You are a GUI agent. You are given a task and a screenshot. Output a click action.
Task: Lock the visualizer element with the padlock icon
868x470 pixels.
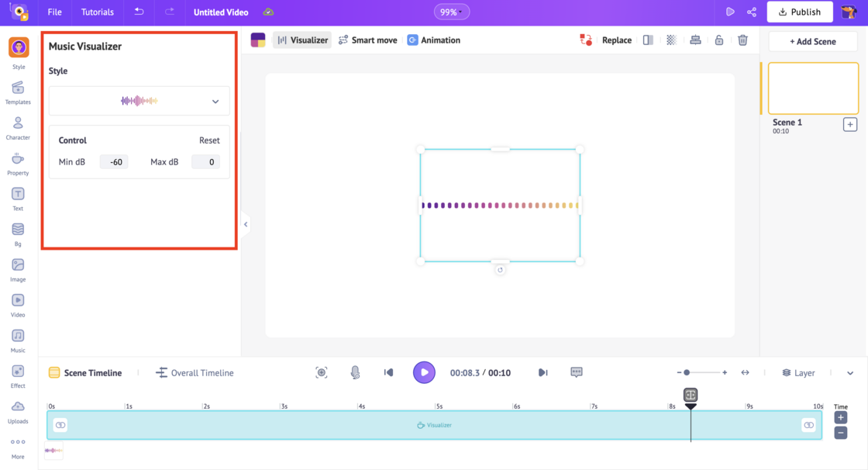coord(719,40)
